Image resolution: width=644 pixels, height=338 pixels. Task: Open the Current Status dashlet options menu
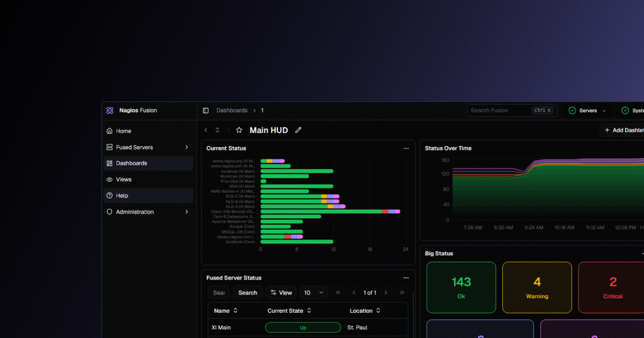point(406,148)
